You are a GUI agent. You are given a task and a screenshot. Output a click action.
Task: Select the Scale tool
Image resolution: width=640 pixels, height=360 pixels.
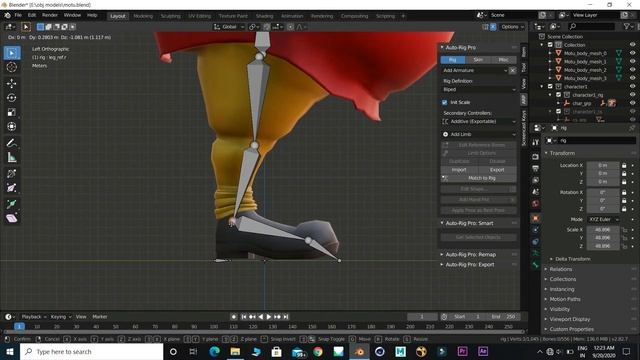pyautogui.click(x=12, y=112)
